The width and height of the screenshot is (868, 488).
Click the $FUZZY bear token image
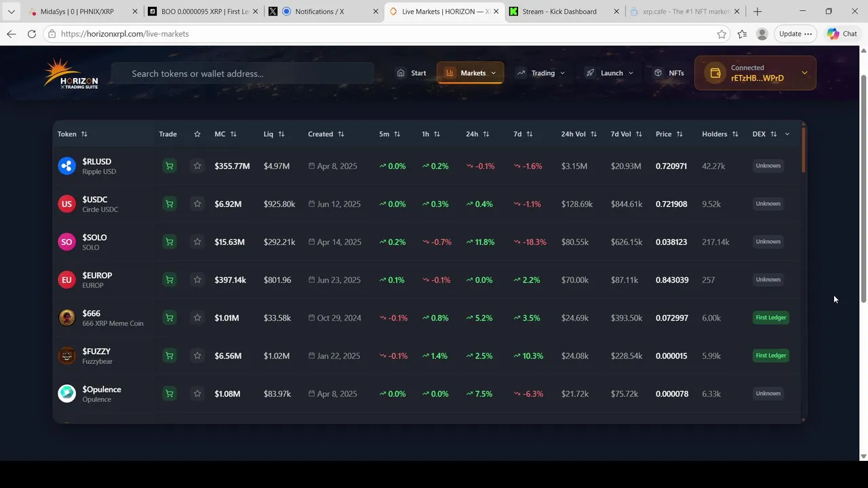pyautogui.click(x=66, y=356)
